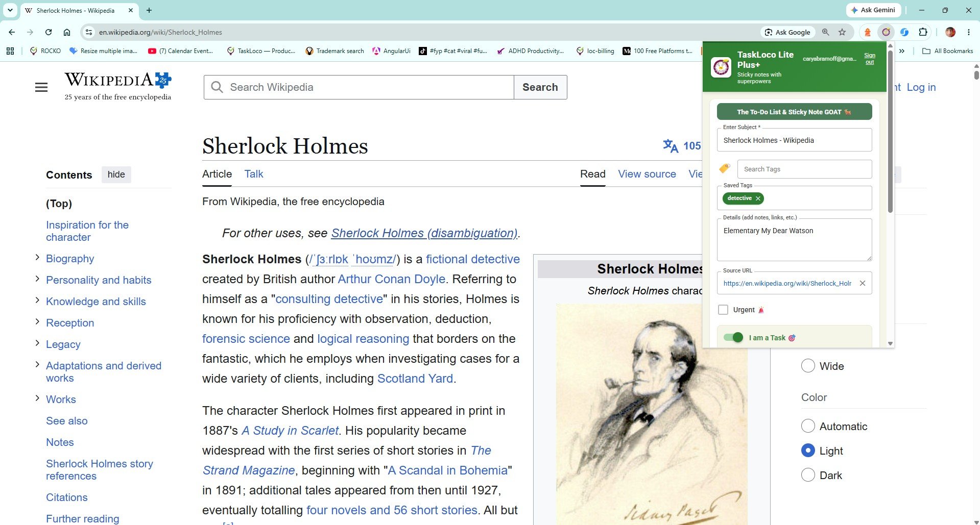Open the TaskLoco extension icon in toolbar
This screenshot has height=525, width=980.
pyautogui.click(x=886, y=32)
